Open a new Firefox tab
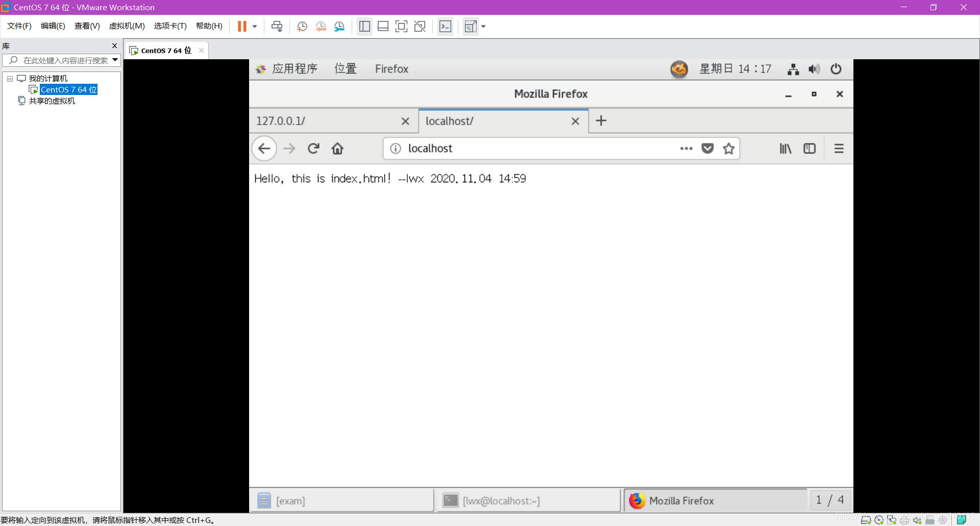The image size is (980, 526). [x=601, y=121]
